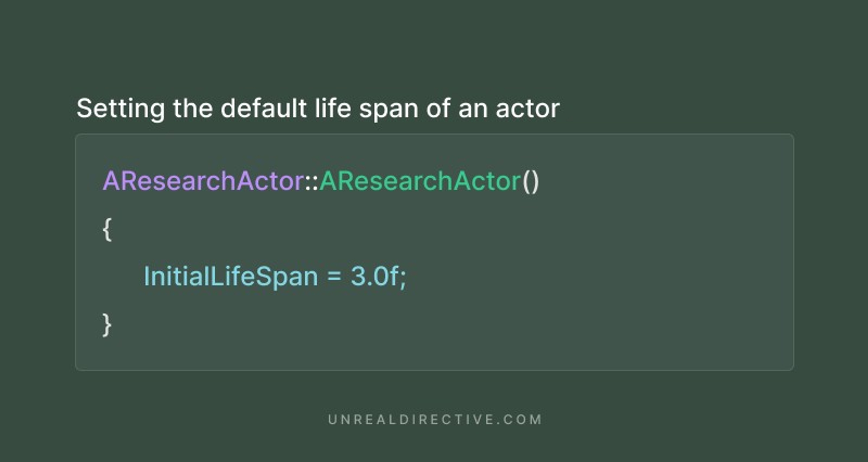This screenshot has height=462, width=868.
Task: Click the equals sign in the assignment
Action: click(x=334, y=277)
